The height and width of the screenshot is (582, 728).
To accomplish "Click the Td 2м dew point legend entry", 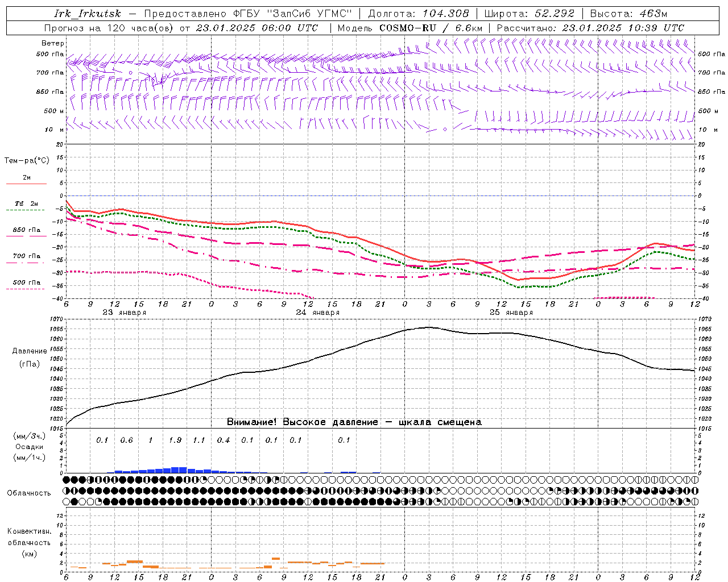I will 27,203.
